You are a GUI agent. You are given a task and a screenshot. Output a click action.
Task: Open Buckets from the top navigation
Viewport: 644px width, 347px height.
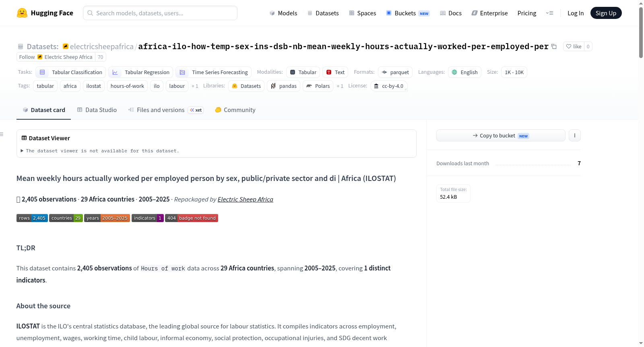[408, 13]
